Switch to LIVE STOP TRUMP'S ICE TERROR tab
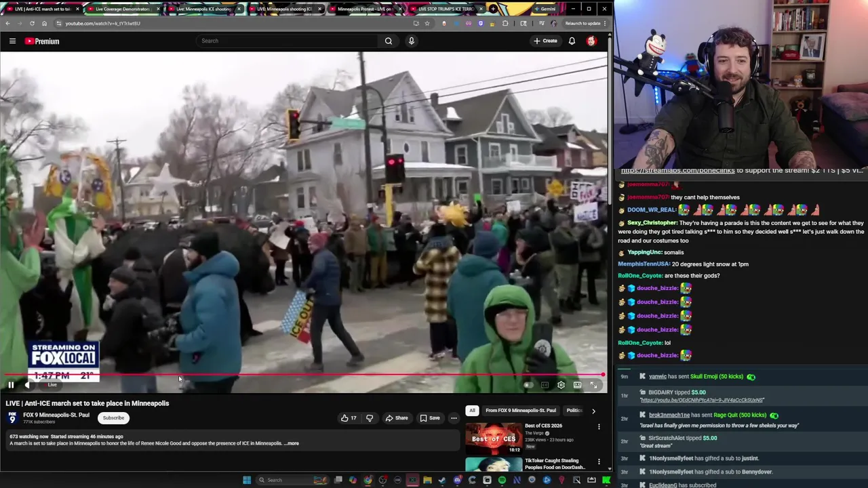 446,9
